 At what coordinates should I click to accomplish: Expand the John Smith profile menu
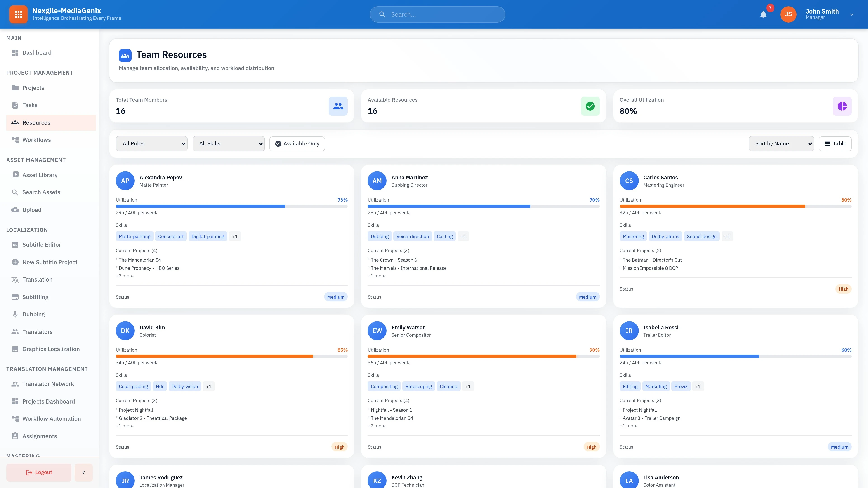(x=852, y=14)
